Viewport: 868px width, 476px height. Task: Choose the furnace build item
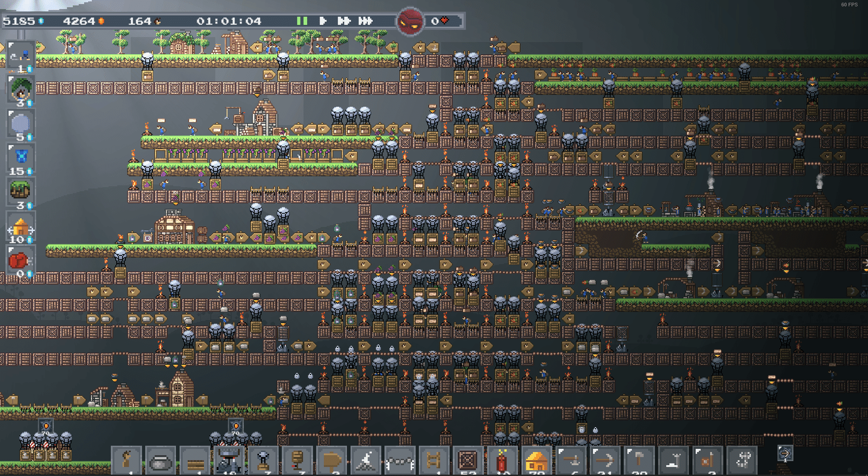coord(229,461)
